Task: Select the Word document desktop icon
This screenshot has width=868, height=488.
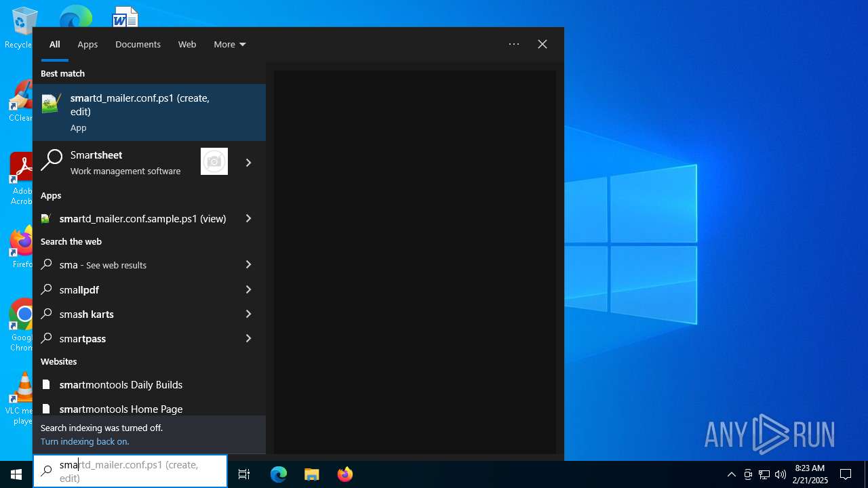Action: click(x=125, y=16)
